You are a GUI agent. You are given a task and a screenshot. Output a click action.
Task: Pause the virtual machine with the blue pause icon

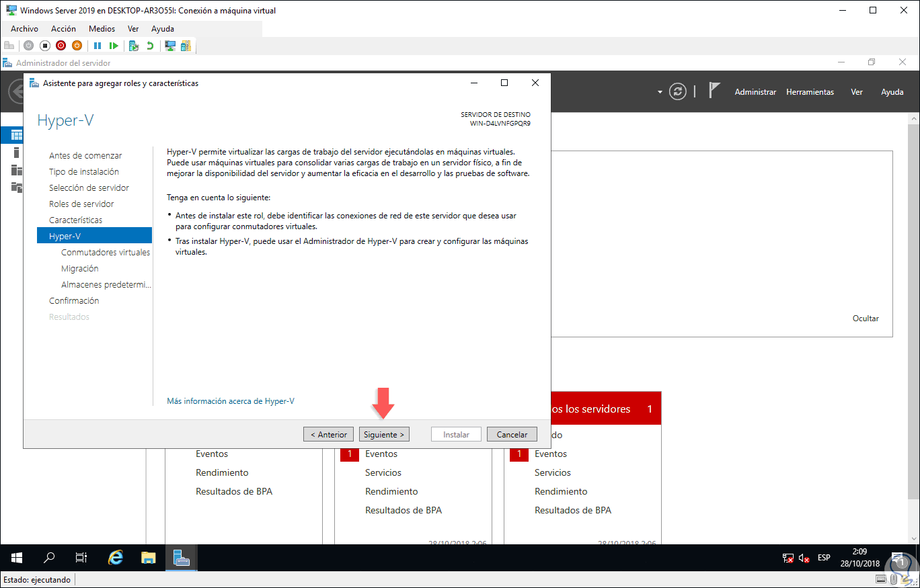tap(98, 46)
